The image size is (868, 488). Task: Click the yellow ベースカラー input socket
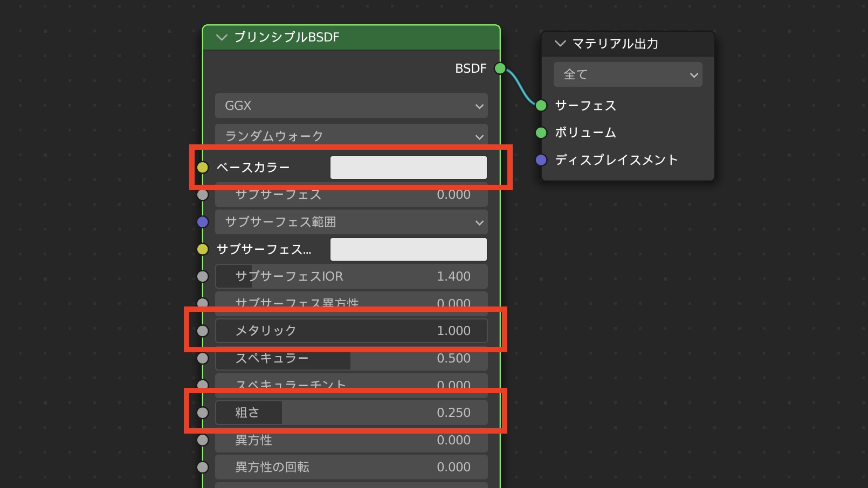point(203,168)
